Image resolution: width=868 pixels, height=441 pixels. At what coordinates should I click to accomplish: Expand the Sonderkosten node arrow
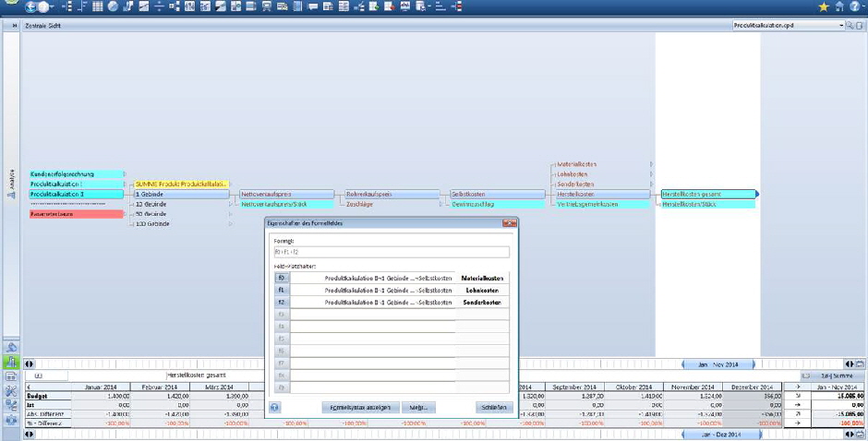(x=652, y=185)
